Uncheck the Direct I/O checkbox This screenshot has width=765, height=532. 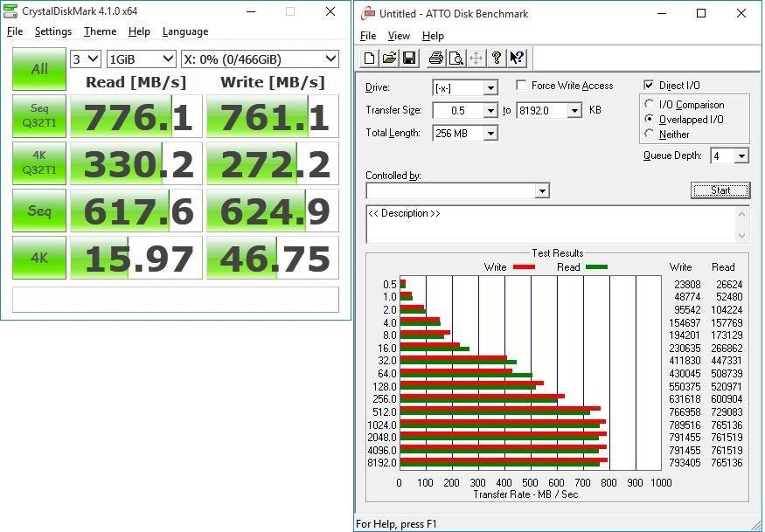pyautogui.click(x=649, y=86)
